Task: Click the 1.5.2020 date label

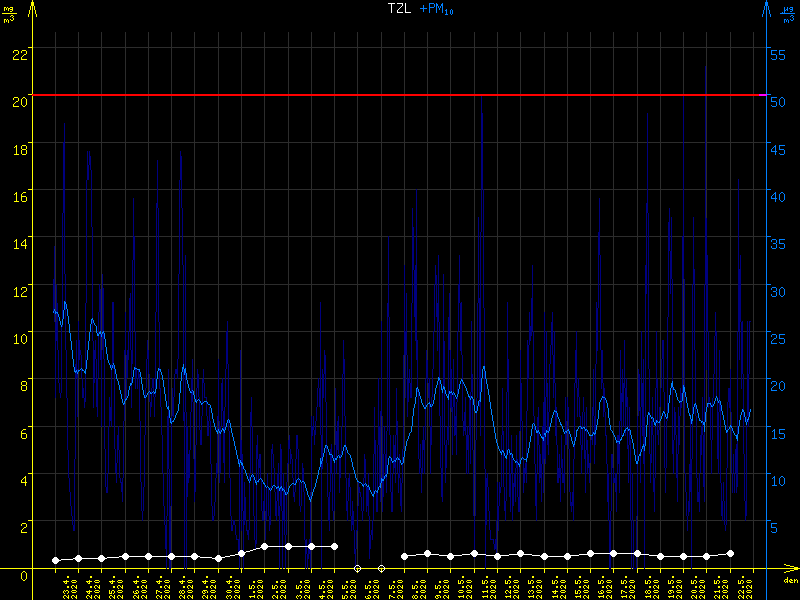Action: (x=254, y=584)
